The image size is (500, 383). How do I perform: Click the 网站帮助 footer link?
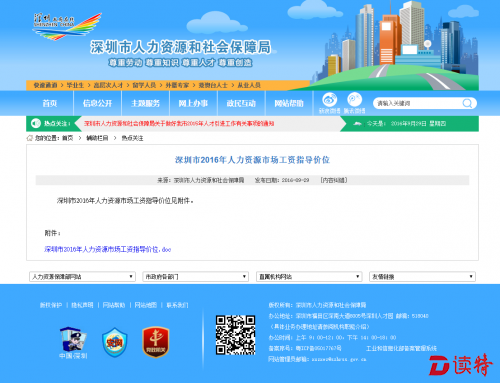pyautogui.click(x=114, y=305)
